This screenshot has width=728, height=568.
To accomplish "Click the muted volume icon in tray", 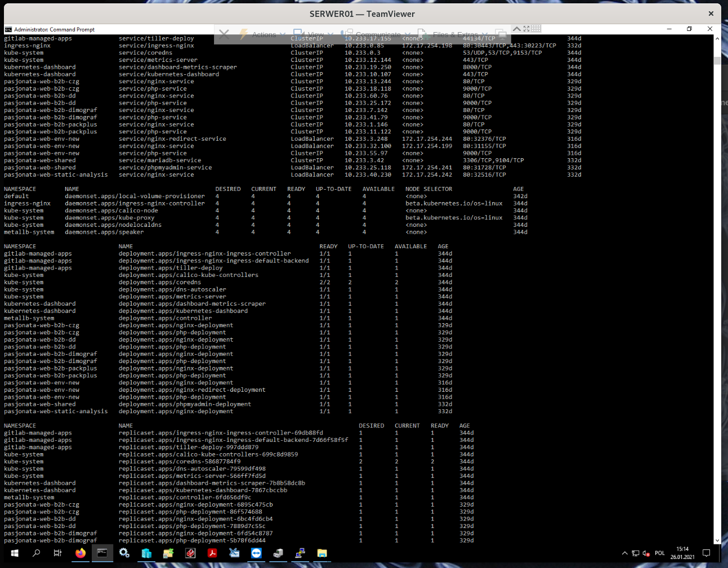I will coord(646,553).
